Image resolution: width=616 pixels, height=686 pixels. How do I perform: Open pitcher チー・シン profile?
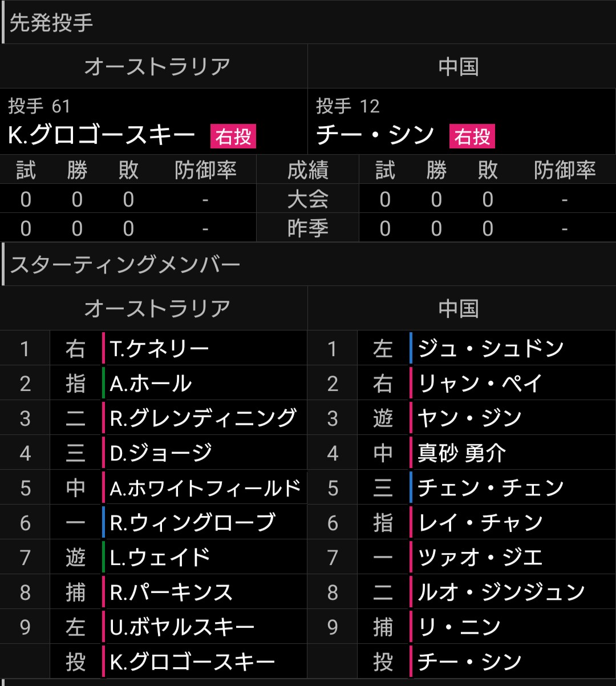coord(375,136)
